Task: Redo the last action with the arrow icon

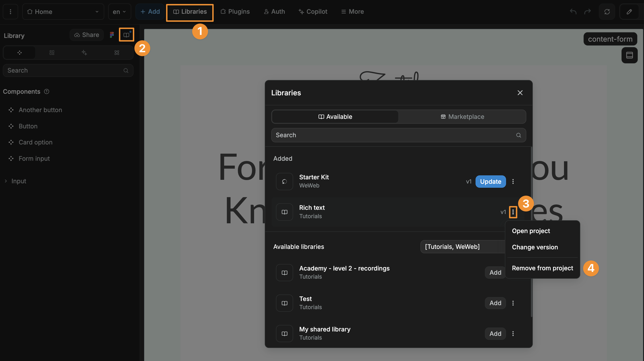Action: click(587, 11)
